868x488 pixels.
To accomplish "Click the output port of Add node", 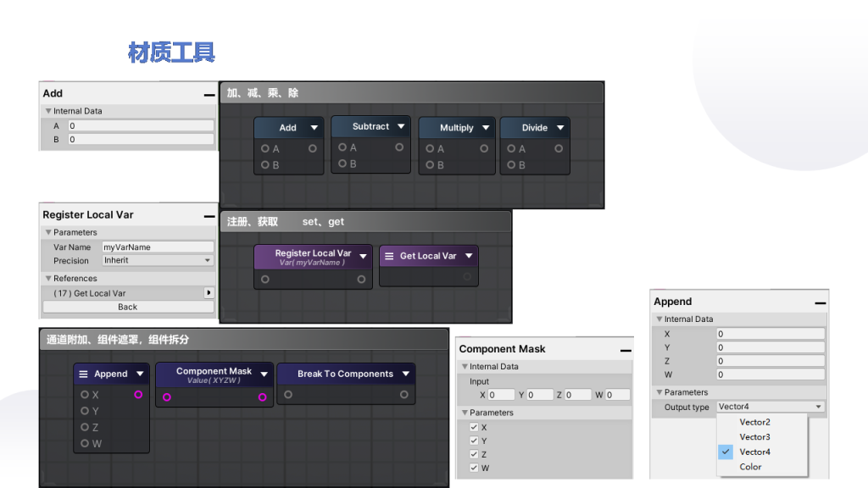I will (x=313, y=148).
